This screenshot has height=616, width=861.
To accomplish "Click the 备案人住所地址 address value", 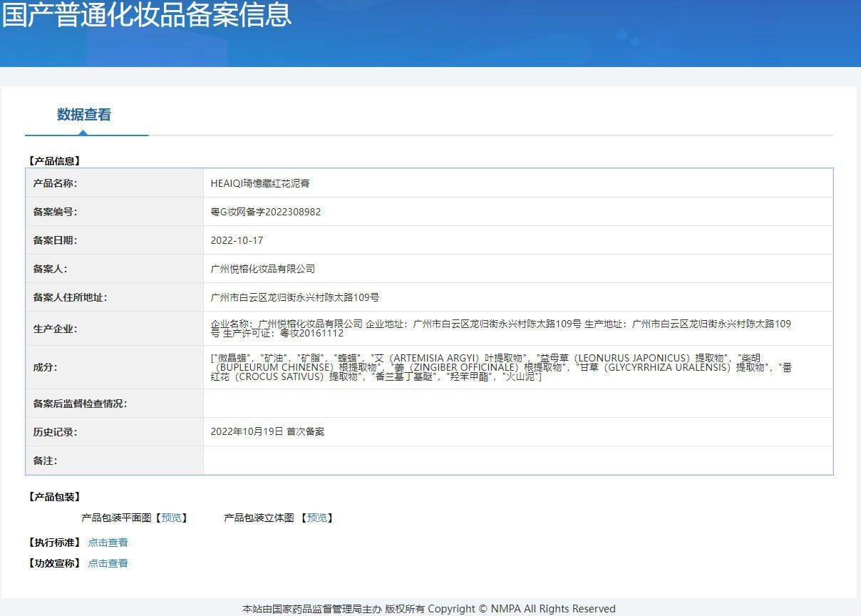I will pos(295,297).
